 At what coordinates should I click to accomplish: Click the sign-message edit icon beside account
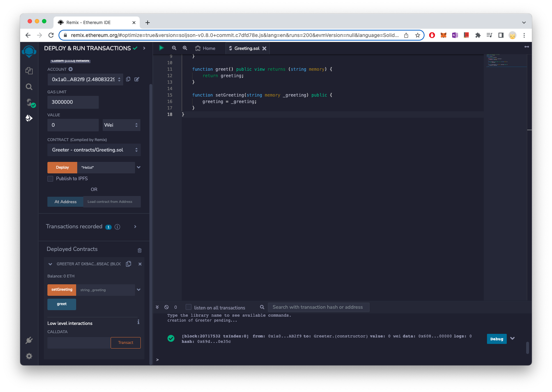pyautogui.click(x=137, y=79)
